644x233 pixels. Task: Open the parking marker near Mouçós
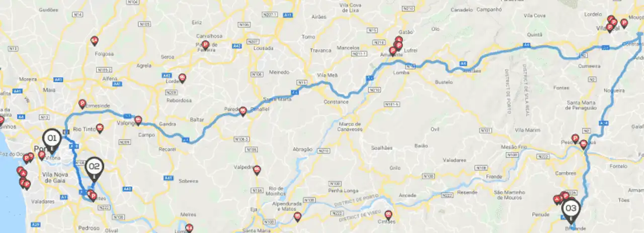tap(624, 23)
